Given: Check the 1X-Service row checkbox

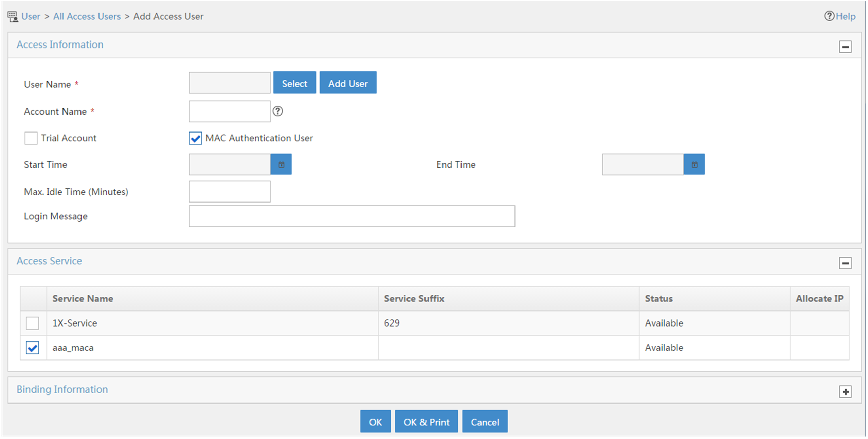Looking at the screenshot, I should point(33,323).
